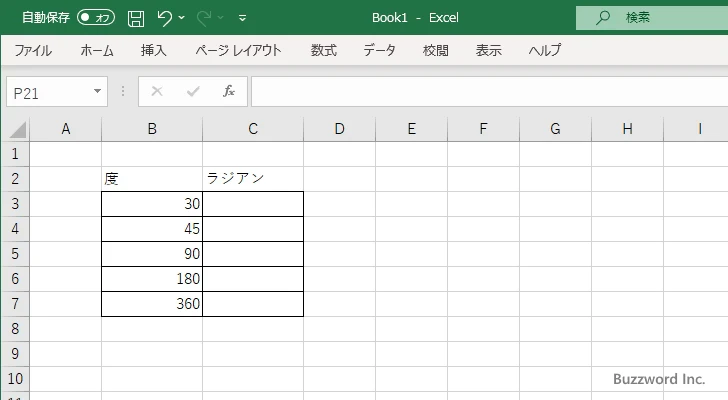The height and width of the screenshot is (400, 728).
Task: Switch to the 数式 tab
Action: click(x=324, y=50)
